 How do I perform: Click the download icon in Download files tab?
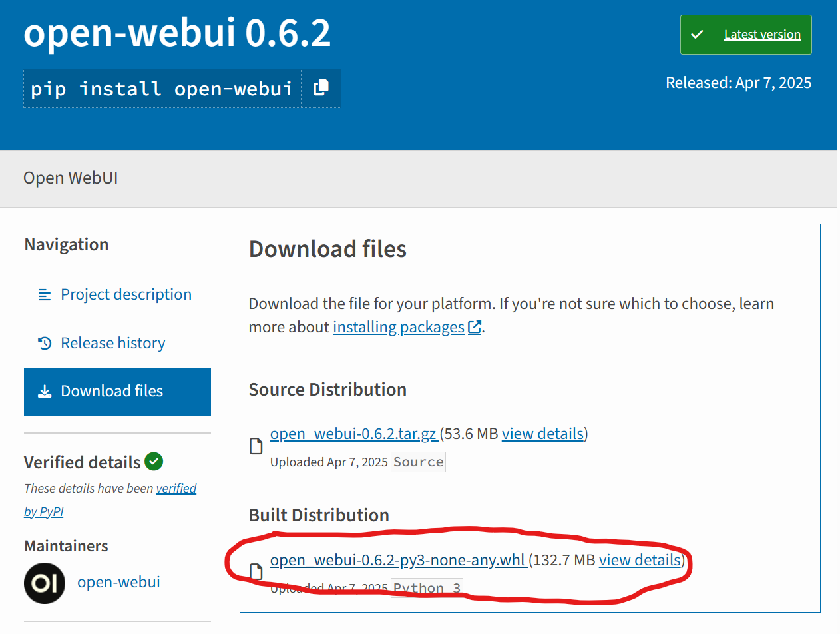pyautogui.click(x=45, y=392)
